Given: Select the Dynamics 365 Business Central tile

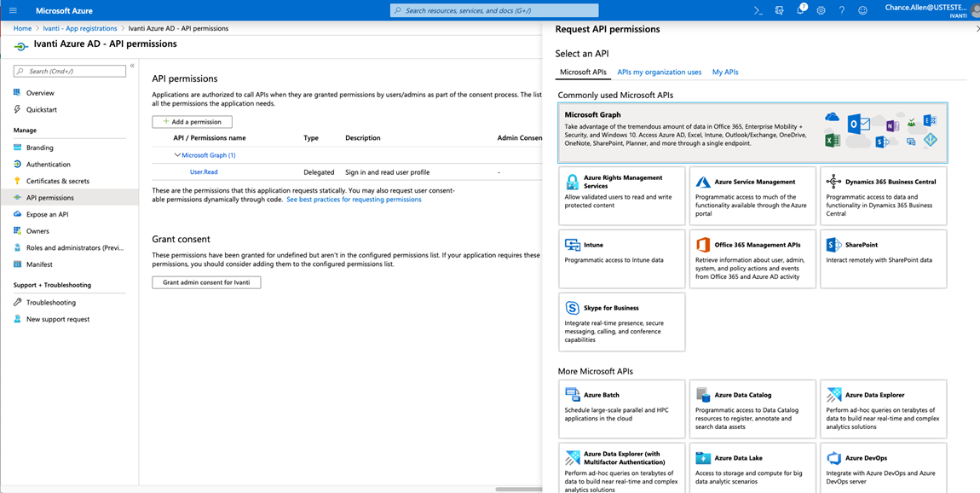Looking at the screenshot, I should pyautogui.click(x=883, y=195).
